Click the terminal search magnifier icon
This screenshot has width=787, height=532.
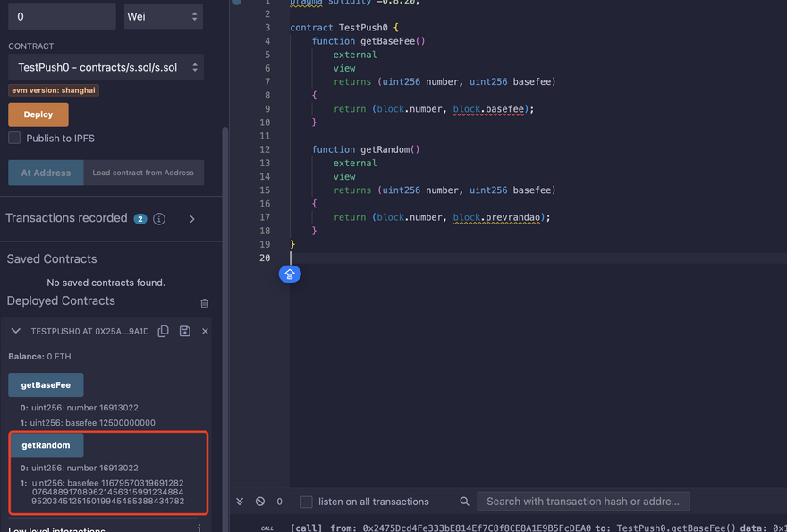point(464,502)
